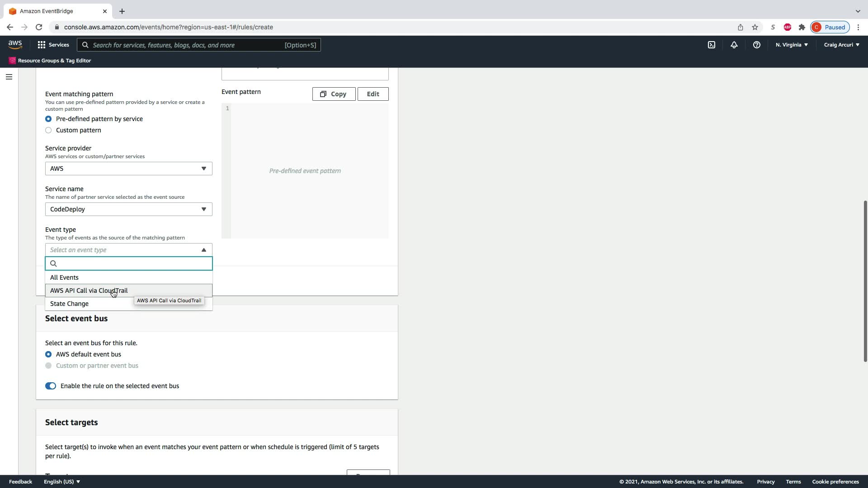Screen dimensions: 868x488
Task: Select AWS default event bus radio
Action: coord(48,354)
